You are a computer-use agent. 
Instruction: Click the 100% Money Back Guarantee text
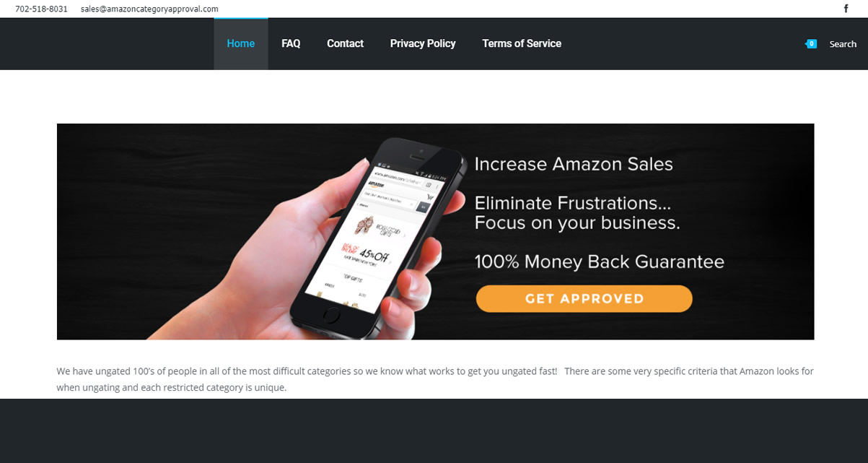599,261
